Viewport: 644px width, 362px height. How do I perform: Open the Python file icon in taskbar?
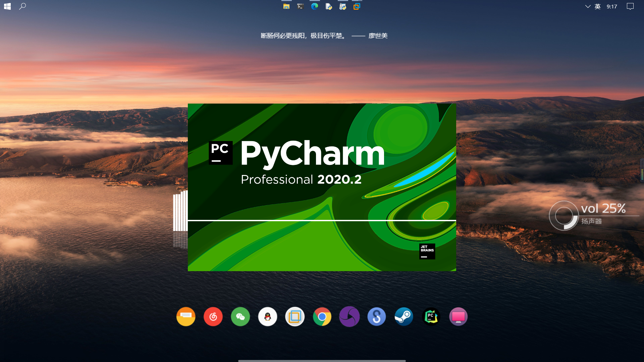tap(329, 6)
